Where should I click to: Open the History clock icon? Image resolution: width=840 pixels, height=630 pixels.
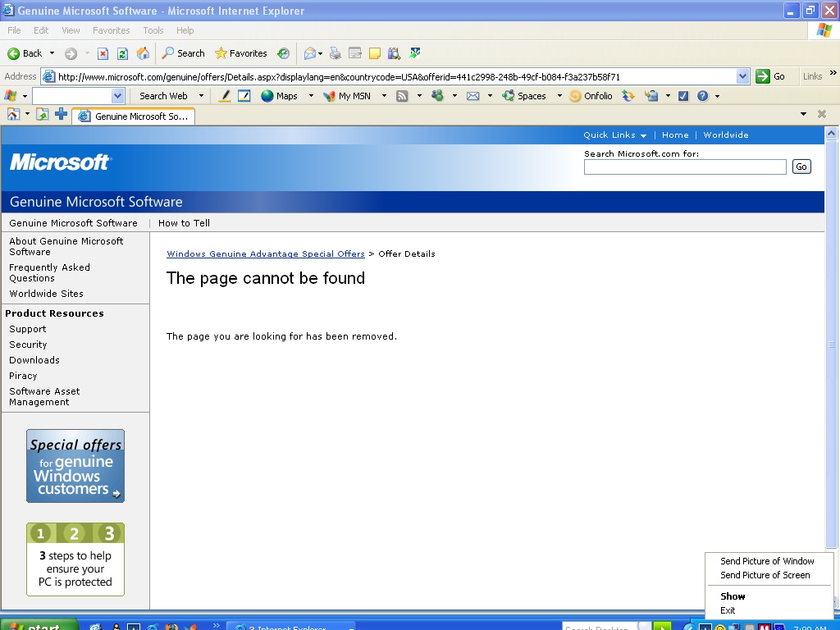click(283, 53)
